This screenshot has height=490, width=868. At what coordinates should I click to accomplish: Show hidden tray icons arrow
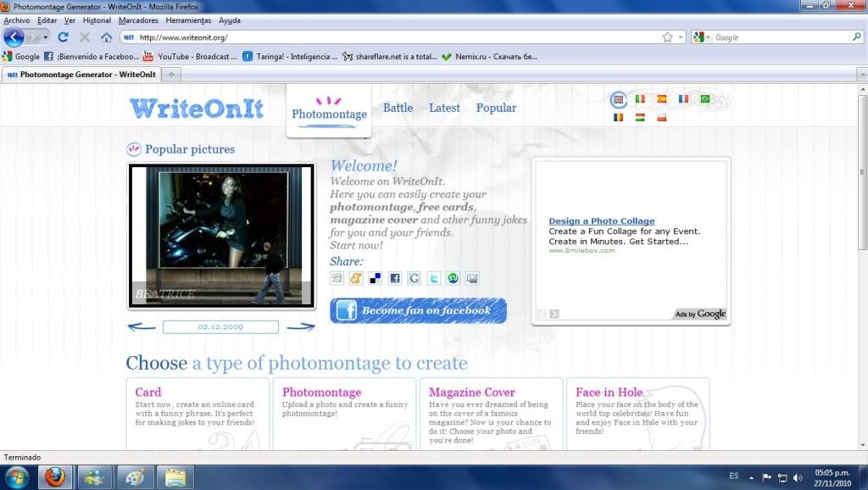(751, 478)
